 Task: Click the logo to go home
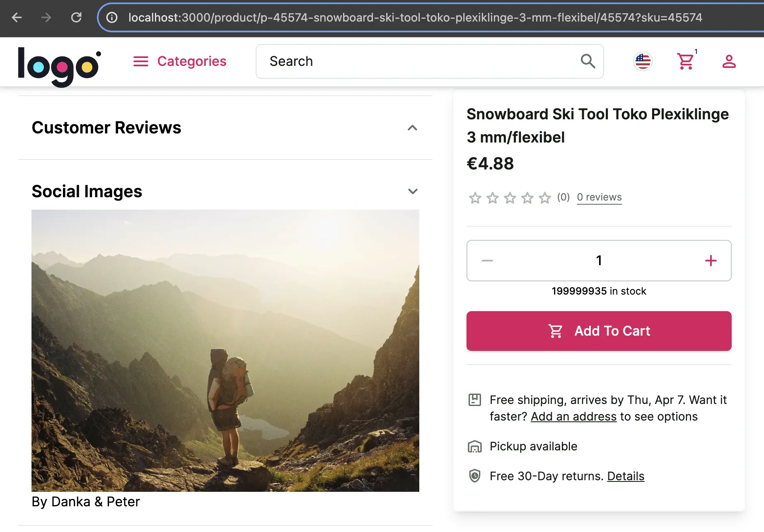[59, 65]
